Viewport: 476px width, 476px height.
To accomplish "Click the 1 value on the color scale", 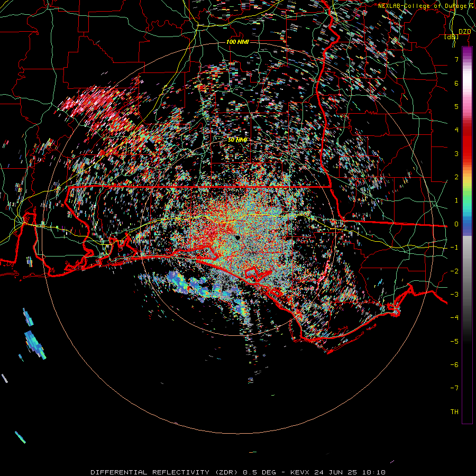I will pos(456,200).
